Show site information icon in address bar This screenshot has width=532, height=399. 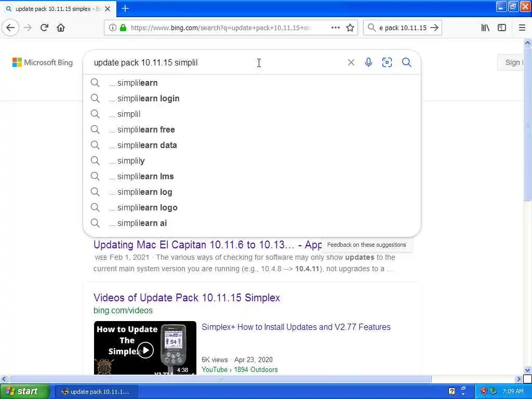[x=112, y=28]
